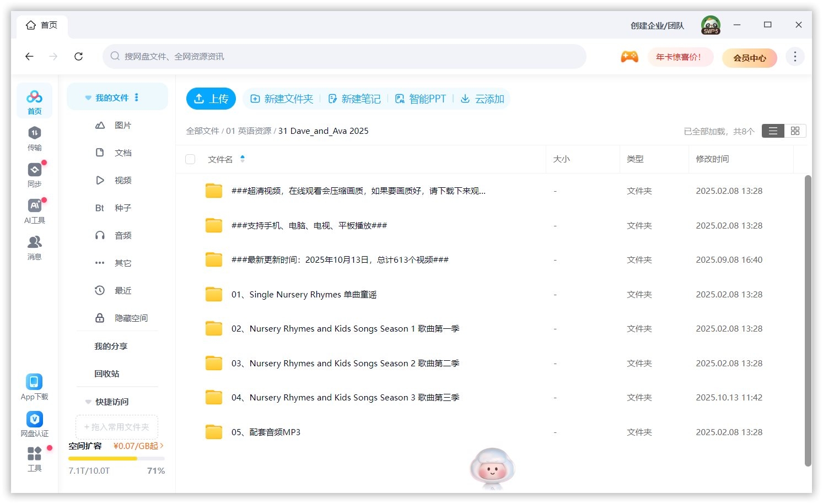Open the sort options on 文件名 column

pos(242,159)
